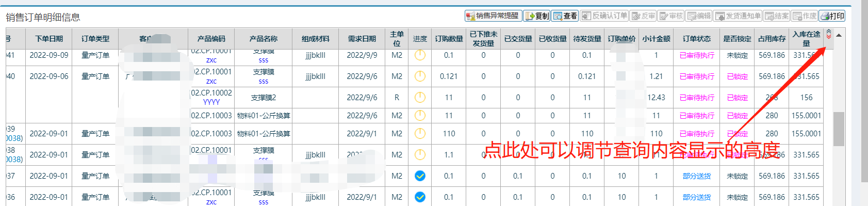The height and width of the screenshot is (206, 868).
Task: Click the 编辑 edit button
Action: pyautogui.click(x=699, y=16)
